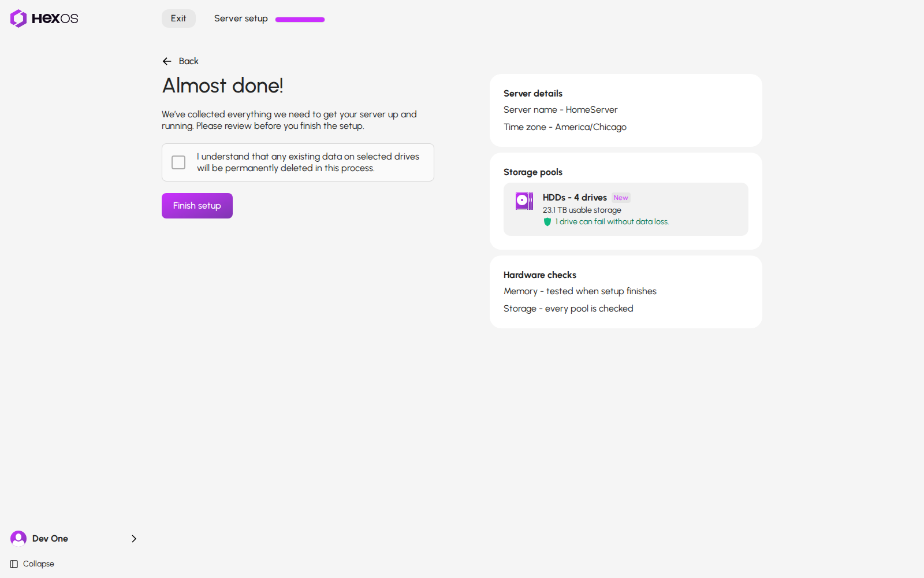This screenshot has height=578, width=924.
Task: Click the back arrow icon
Action: 167,61
